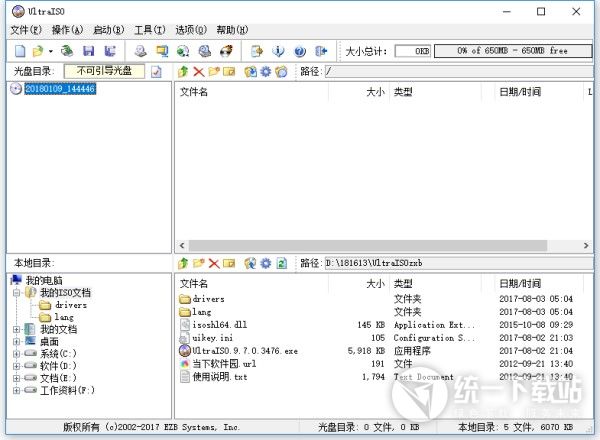Click the Convert image disc icon
The image size is (600, 440).
tap(183, 51)
